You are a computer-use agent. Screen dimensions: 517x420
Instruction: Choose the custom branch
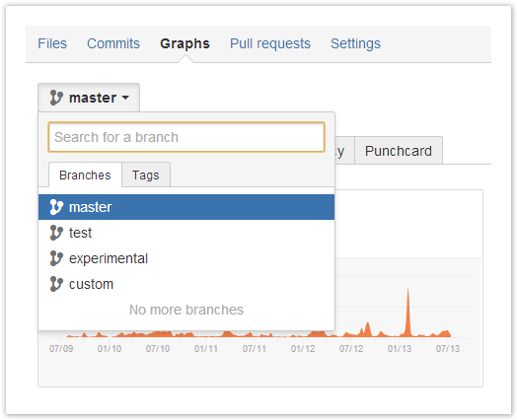pyautogui.click(x=186, y=284)
